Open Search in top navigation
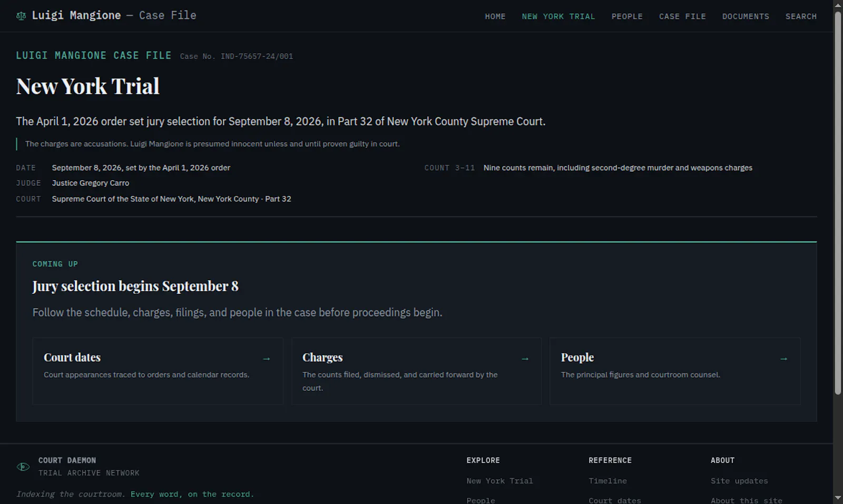This screenshot has height=504, width=843. point(801,16)
